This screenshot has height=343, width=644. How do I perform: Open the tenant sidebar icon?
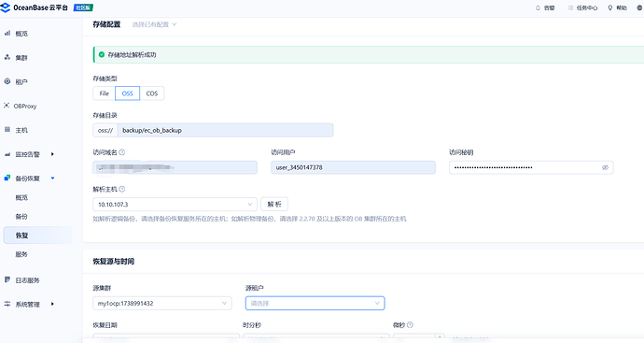(7, 81)
